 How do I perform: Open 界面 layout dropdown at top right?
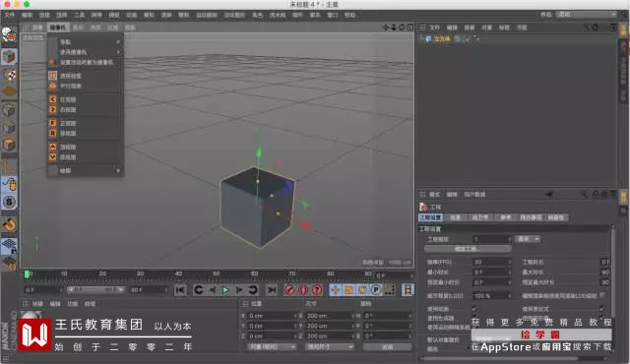click(587, 15)
